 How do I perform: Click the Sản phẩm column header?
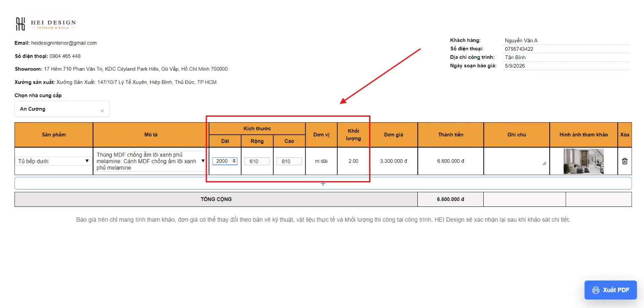point(54,135)
